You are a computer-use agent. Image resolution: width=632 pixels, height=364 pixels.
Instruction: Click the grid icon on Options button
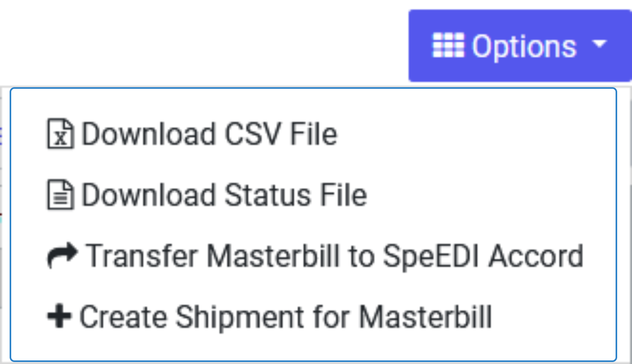pyautogui.click(x=448, y=46)
